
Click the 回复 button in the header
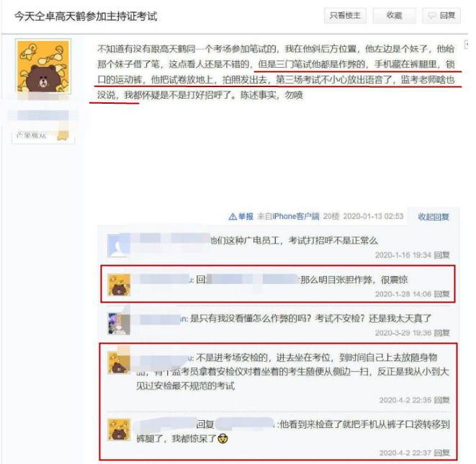click(441, 15)
